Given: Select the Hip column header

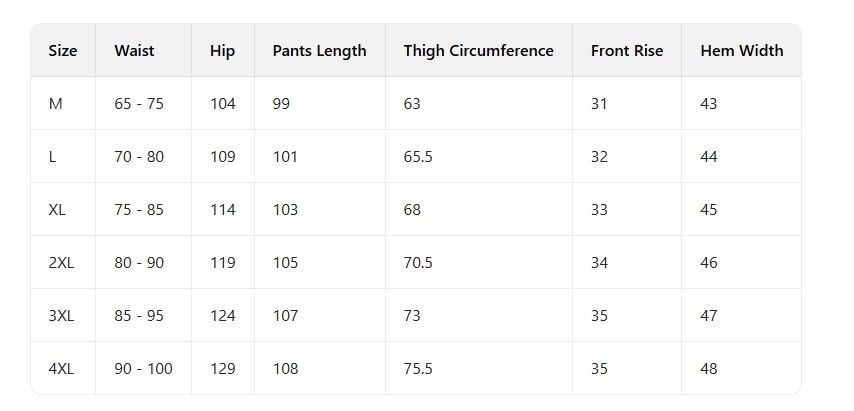Looking at the screenshot, I should pos(221,51).
